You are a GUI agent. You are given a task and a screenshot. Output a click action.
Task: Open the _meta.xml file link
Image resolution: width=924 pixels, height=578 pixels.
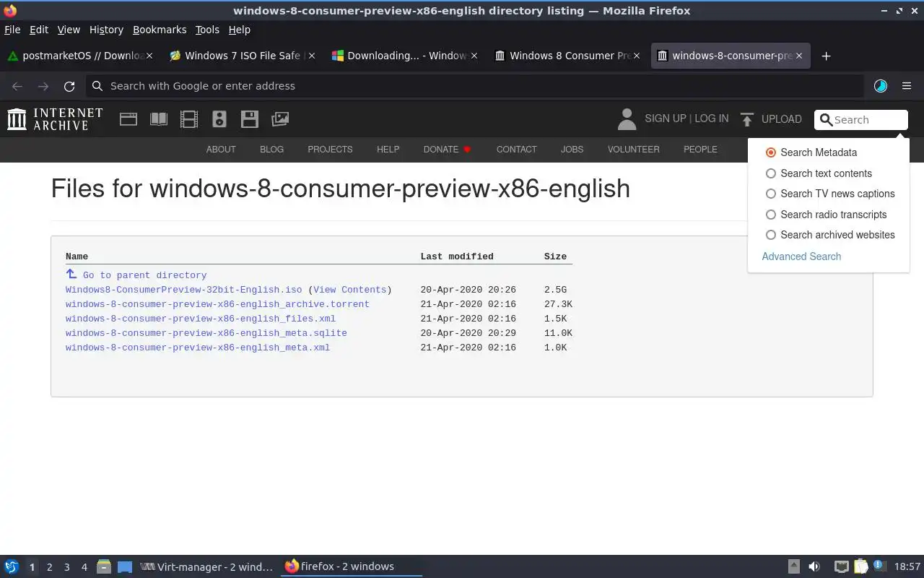198,348
